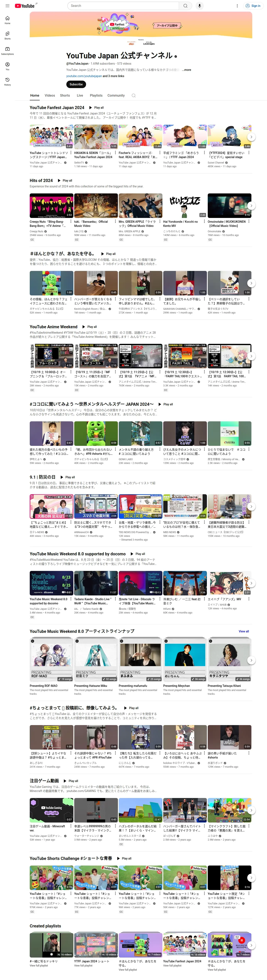Image resolution: width=267 pixels, height=980 pixels.
Task: Open the settings three-dot menu
Action: click(x=237, y=6)
